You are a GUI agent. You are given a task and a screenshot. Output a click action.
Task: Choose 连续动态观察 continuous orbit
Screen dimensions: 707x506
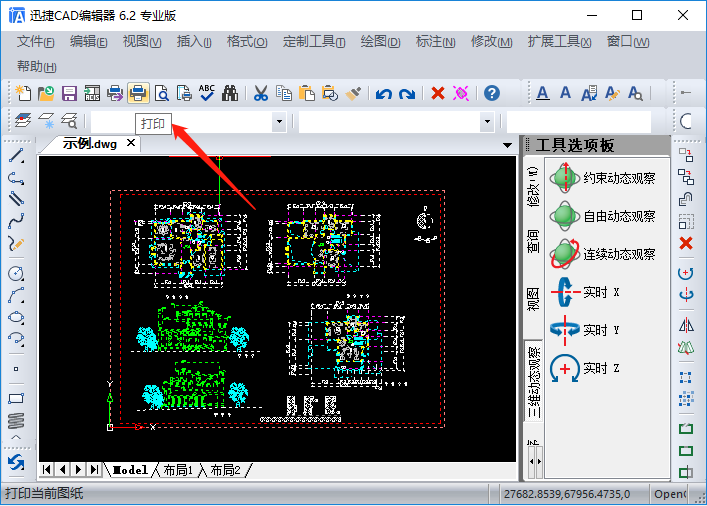click(603, 254)
